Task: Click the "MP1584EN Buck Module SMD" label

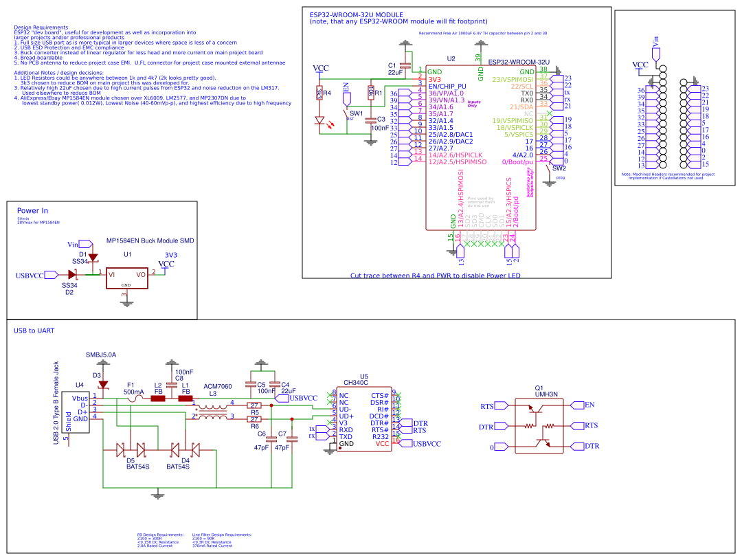Action: (150, 240)
